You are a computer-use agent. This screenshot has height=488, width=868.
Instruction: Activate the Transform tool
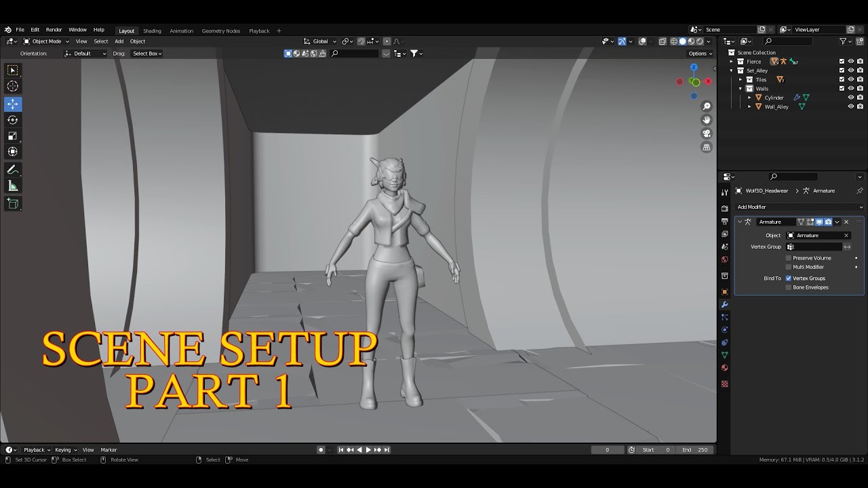[13, 151]
